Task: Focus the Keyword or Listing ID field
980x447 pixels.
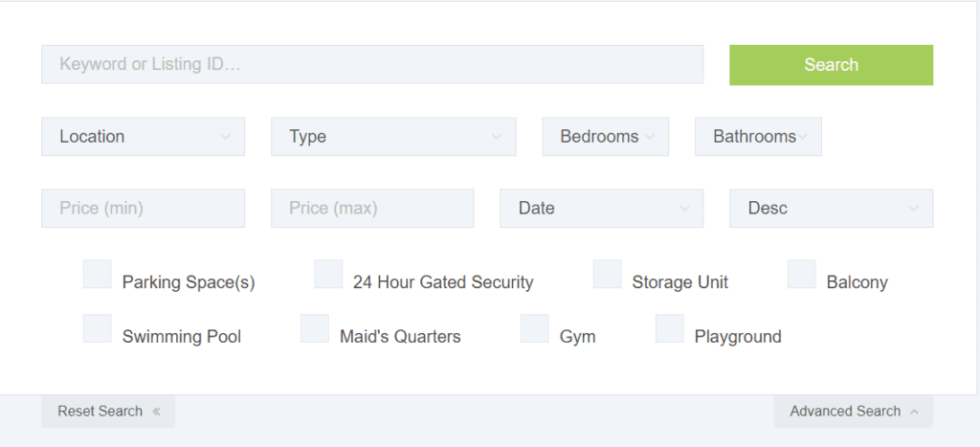Action: tap(372, 64)
